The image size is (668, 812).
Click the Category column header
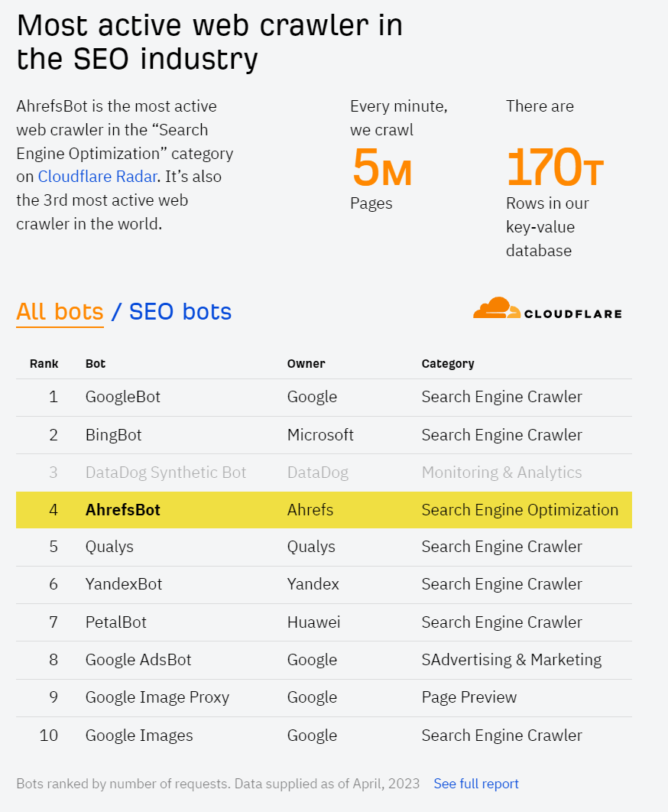[448, 363]
